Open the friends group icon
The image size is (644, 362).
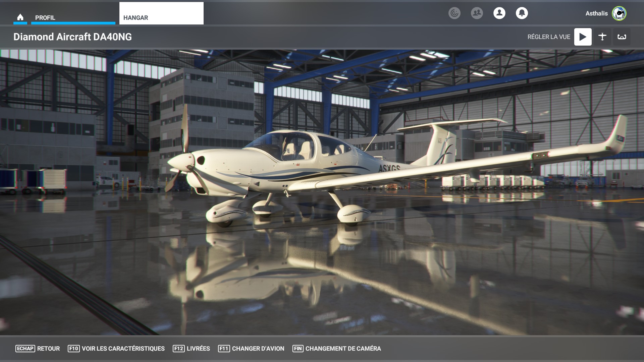(x=477, y=13)
